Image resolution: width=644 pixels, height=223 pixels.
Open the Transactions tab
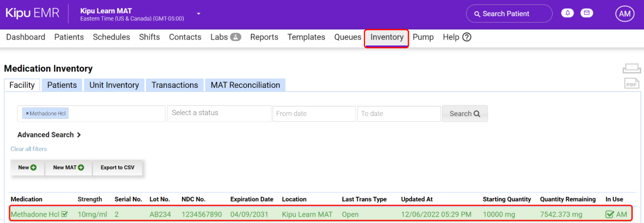(x=175, y=85)
